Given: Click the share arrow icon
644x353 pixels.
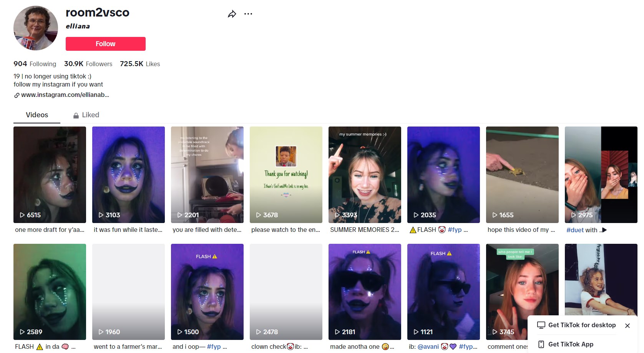Looking at the screenshot, I should [x=232, y=14].
